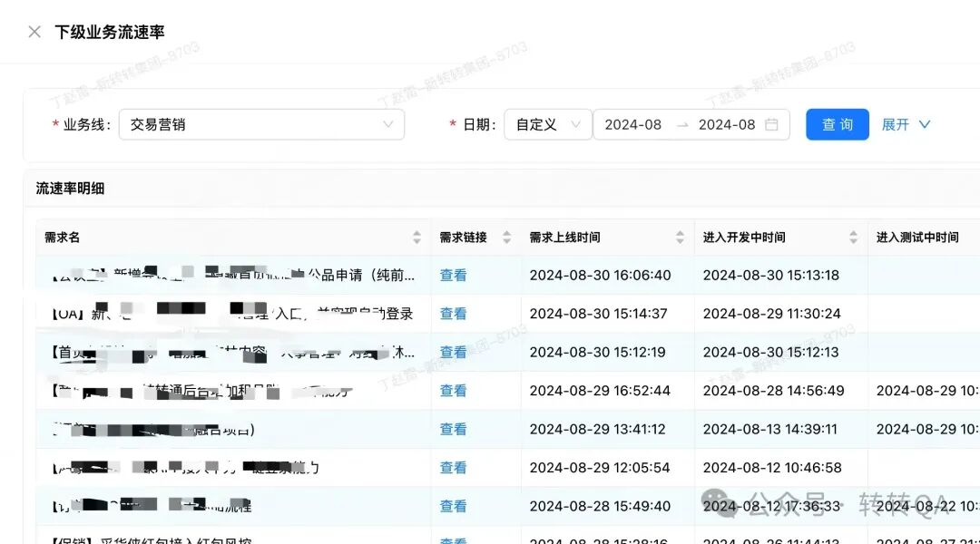Open 查看 link for 2024-08-28 15:49:40 row
The image size is (980, 544).
click(453, 506)
